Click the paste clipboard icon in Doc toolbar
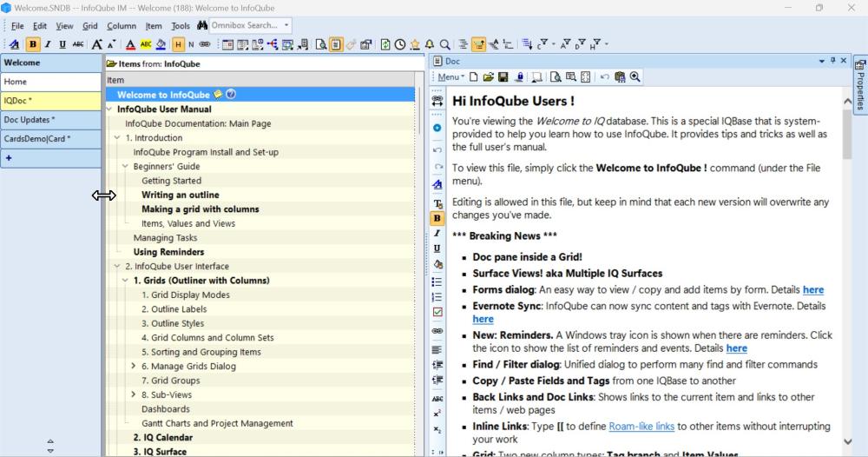Screen dimensions: 868x457 click(x=620, y=77)
